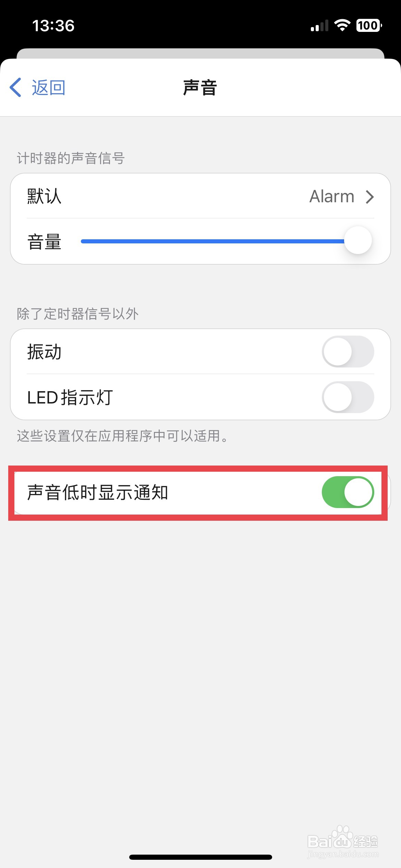The image size is (401, 868).
Task: Select the Alarm value text
Action: pos(332,197)
